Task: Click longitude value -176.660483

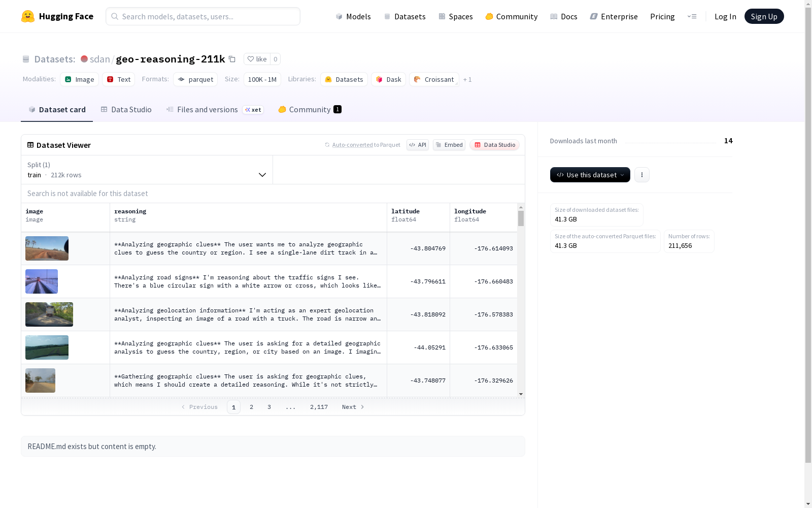Action: coord(493,281)
